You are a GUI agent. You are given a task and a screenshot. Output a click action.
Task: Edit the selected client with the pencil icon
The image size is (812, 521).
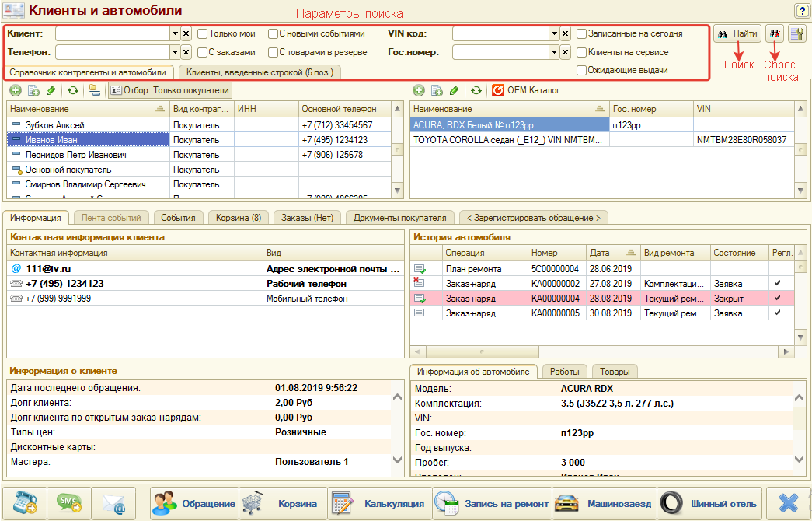pyautogui.click(x=51, y=90)
